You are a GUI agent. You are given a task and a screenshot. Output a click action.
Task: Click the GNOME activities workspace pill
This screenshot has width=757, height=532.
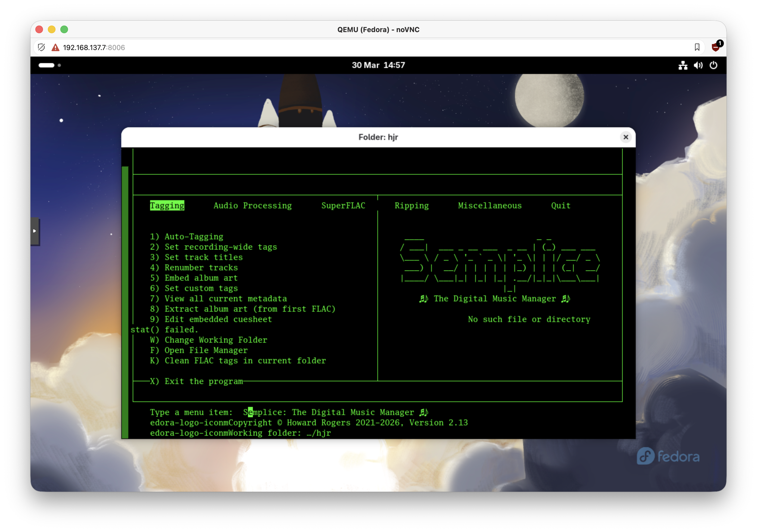pos(46,65)
